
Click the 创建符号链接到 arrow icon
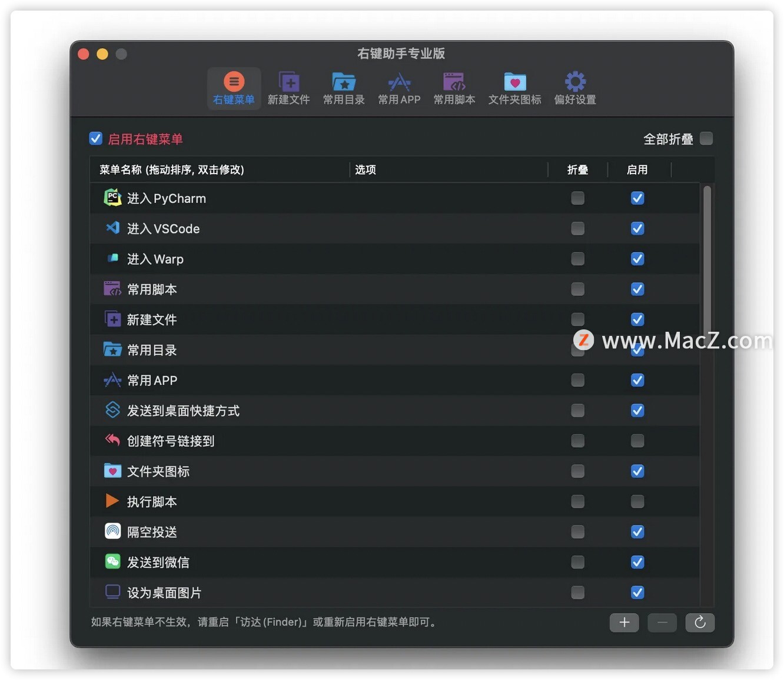click(112, 440)
